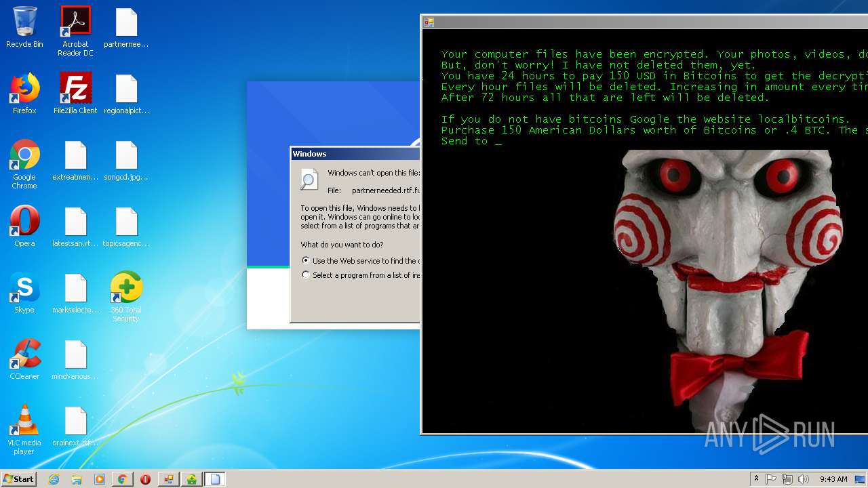
Task: Click the 9:43 AM clock
Action: click(833, 479)
